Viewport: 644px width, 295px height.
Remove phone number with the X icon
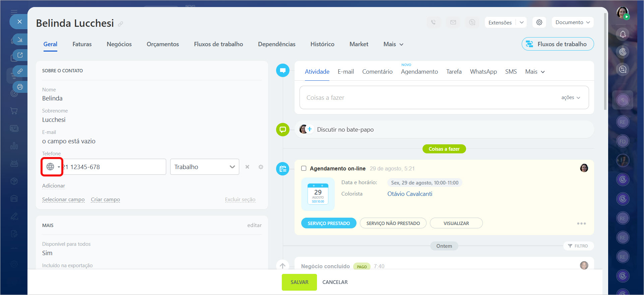coord(247,167)
